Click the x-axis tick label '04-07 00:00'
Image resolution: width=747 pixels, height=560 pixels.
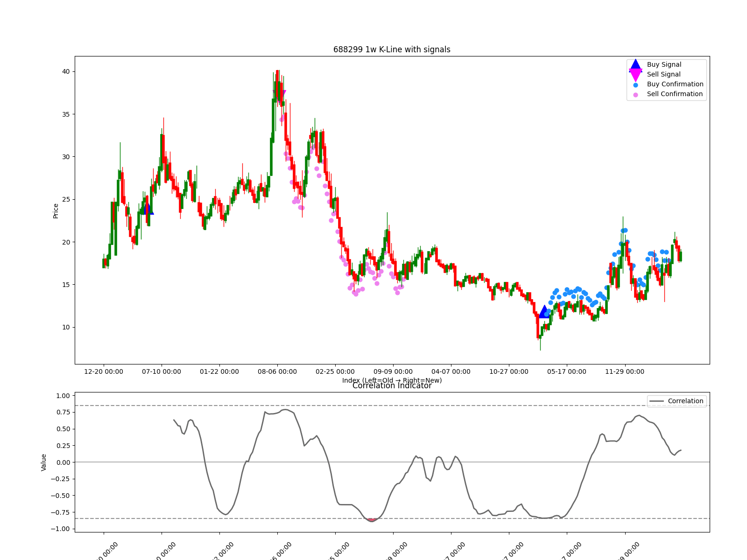click(451, 371)
